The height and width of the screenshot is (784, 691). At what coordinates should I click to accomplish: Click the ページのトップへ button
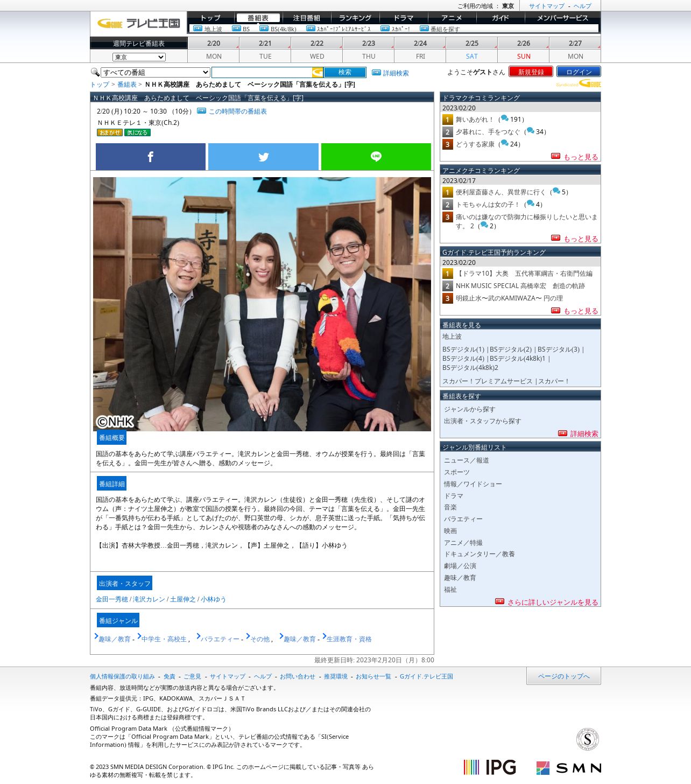click(x=563, y=676)
